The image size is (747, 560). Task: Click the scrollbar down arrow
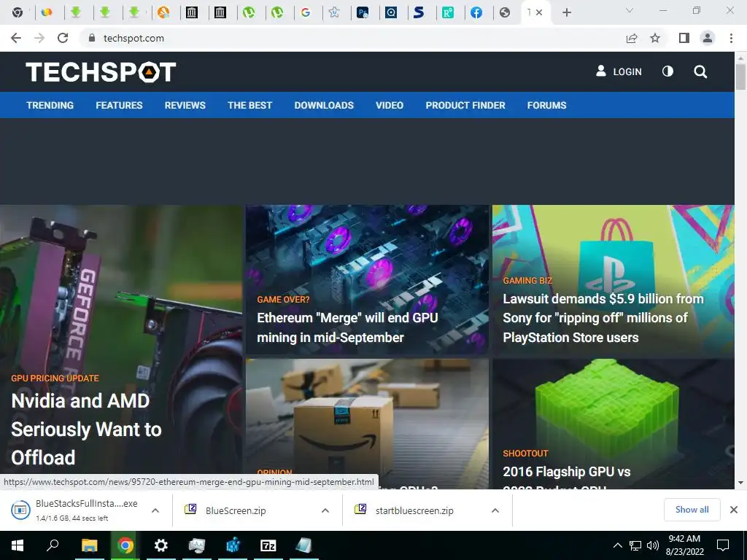pyautogui.click(x=740, y=483)
